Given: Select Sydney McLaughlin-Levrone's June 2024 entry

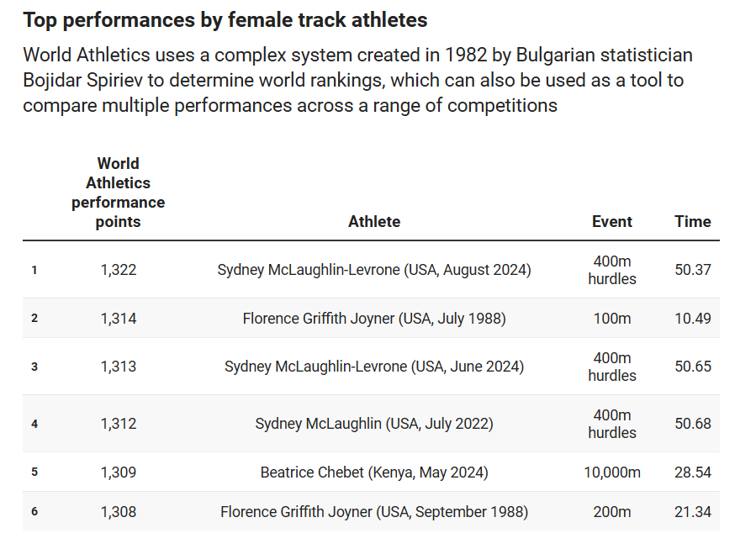Looking at the screenshot, I should pos(374,367).
